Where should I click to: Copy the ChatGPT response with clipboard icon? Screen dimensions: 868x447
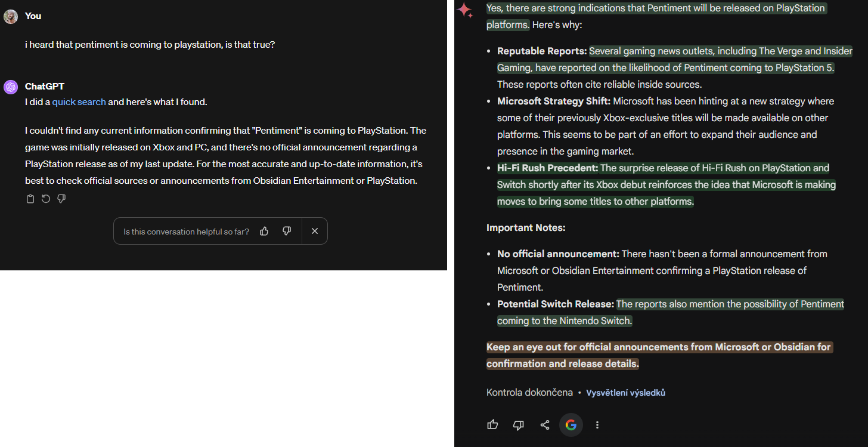pos(30,199)
